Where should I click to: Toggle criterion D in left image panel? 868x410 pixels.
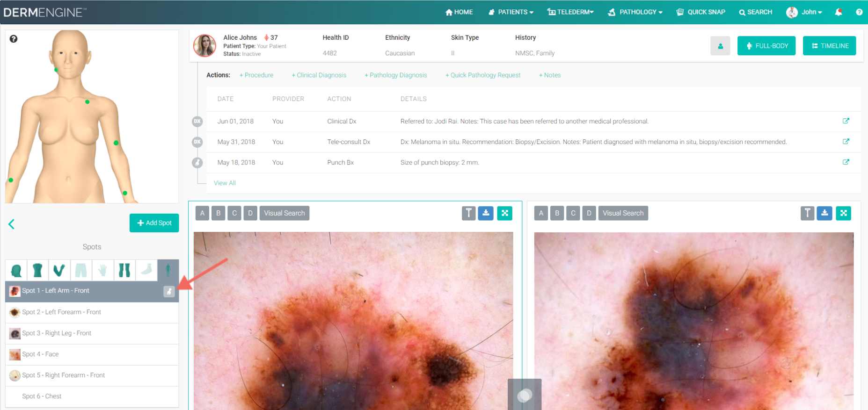point(250,213)
